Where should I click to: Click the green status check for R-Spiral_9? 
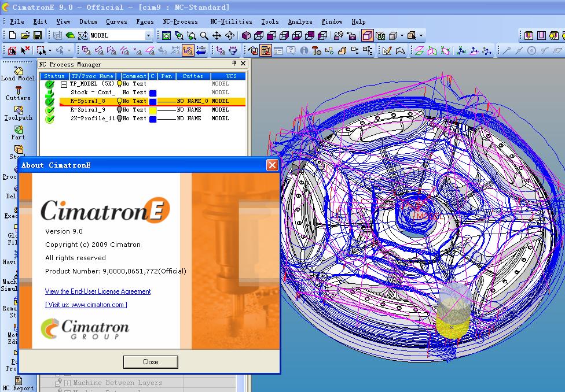coord(50,110)
